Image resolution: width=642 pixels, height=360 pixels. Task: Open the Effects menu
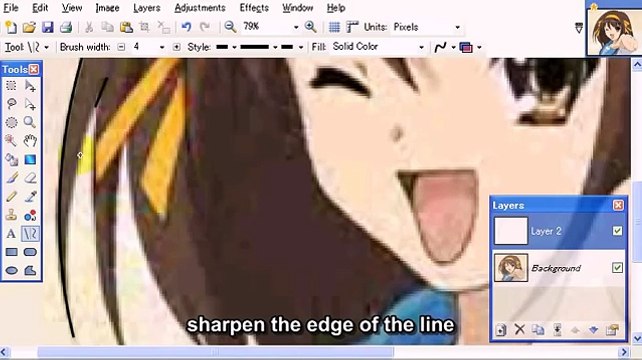click(x=254, y=8)
